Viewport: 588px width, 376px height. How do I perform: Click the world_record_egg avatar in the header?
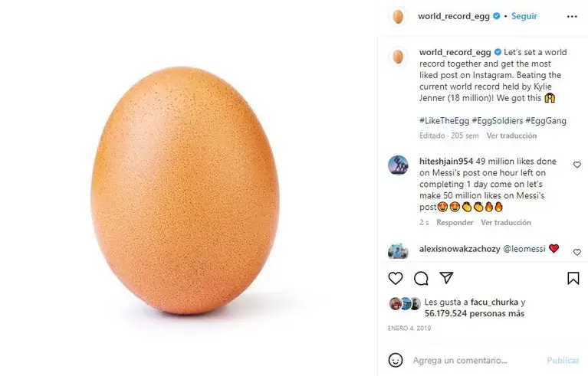398,17
